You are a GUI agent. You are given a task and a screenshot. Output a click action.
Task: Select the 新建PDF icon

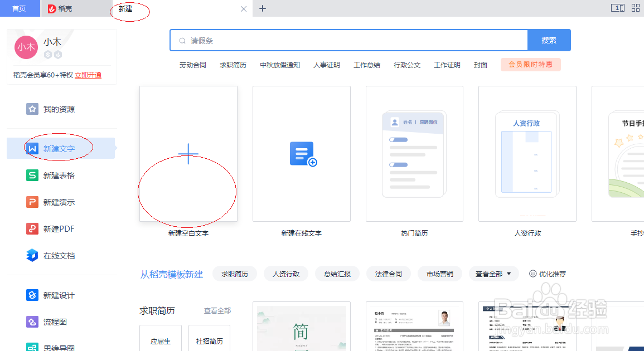(32, 228)
